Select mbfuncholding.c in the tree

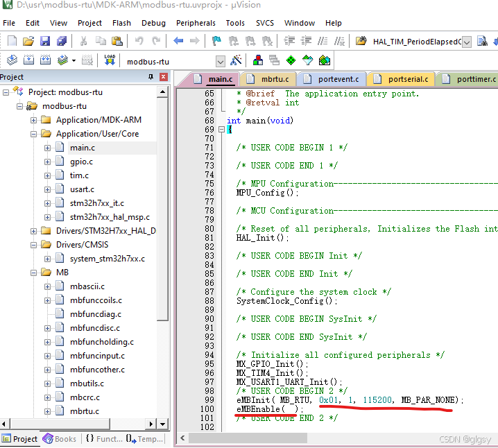(x=102, y=342)
